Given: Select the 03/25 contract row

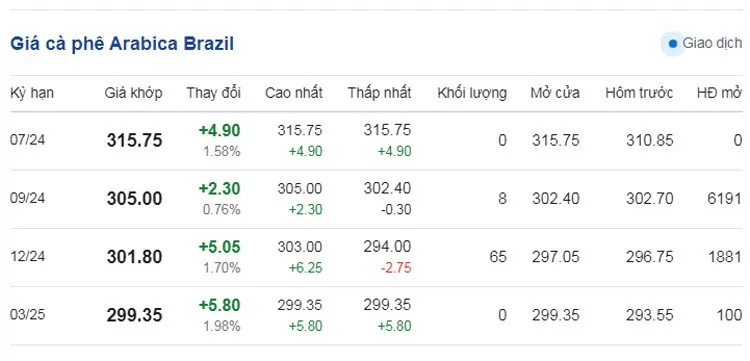Looking at the screenshot, I should tap(376, 316).
